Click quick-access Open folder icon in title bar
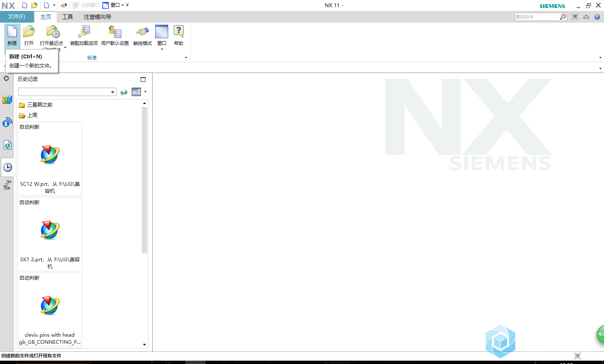 tap(34, 5)
